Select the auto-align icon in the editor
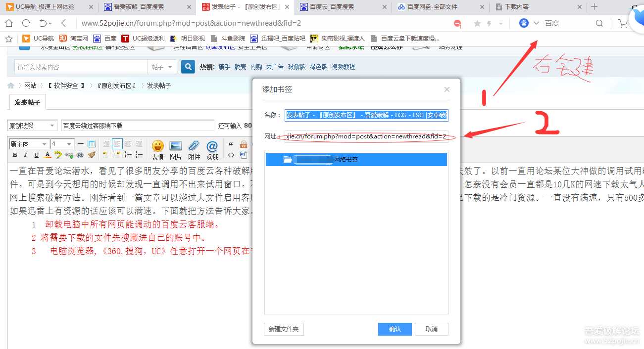 [x=106, y=144]
